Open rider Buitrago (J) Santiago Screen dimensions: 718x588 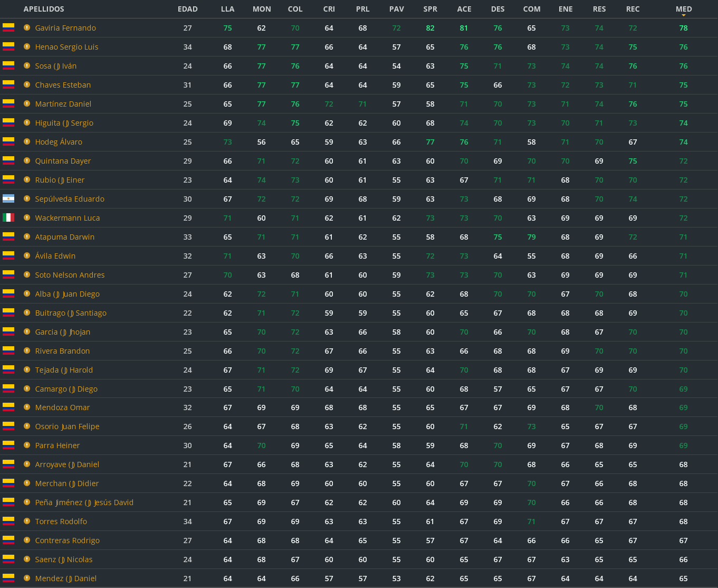click(x=71, y=313)
